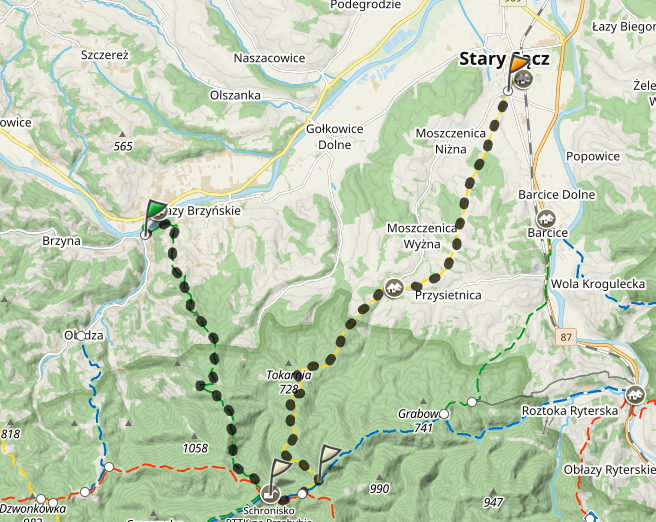Screen dimensions: 656x522
Task: Click the hut icon at Roztoka Ryterska
Action: (635, 394)
